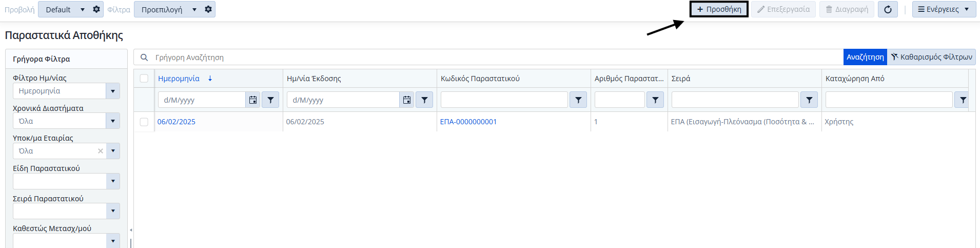The width and height of the screenshot is (980, 248).
Task: Click the Ημ/νία Έκδοσης d/M/yyyy filter input
Action: click(343, 100)
